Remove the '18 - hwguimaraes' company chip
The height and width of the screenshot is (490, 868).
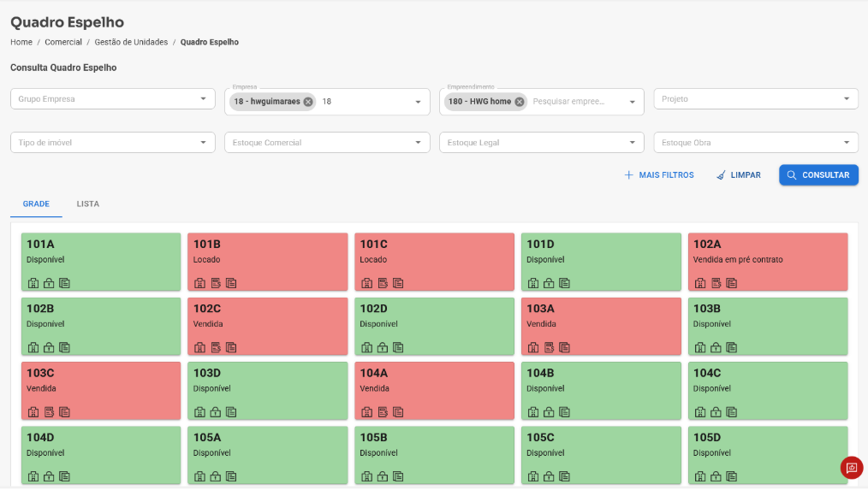point(308,102)
